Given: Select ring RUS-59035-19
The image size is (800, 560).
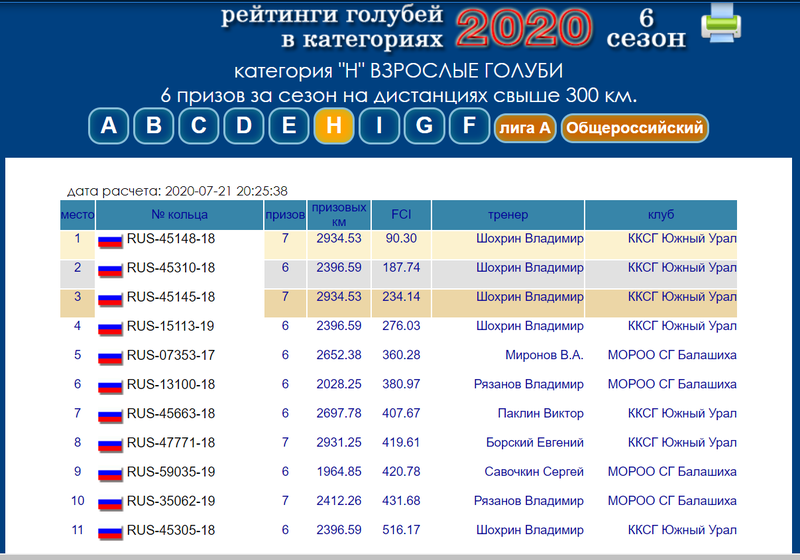Looking at the screenshot, I should (x=171, y=472).
